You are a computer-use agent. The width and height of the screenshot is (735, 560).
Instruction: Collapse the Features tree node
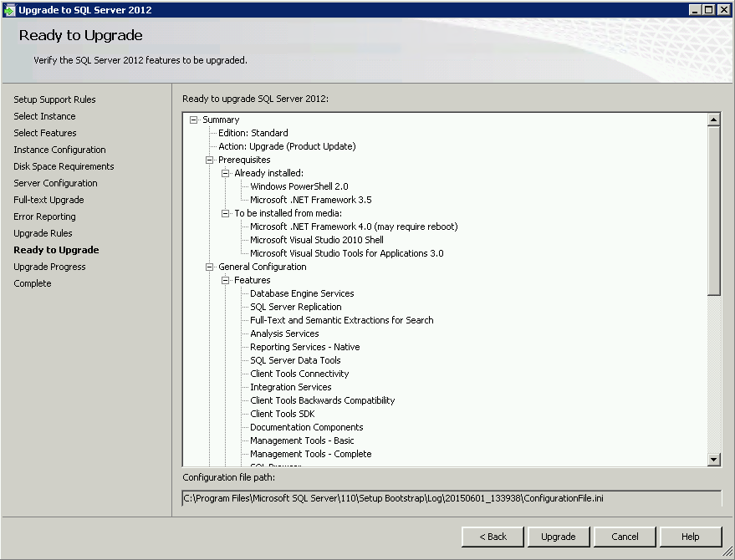coord(226,280)
